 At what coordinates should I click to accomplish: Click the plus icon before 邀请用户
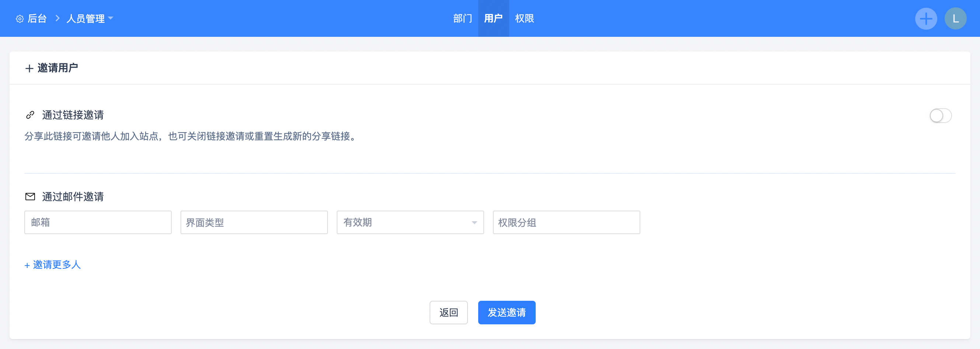29,68
